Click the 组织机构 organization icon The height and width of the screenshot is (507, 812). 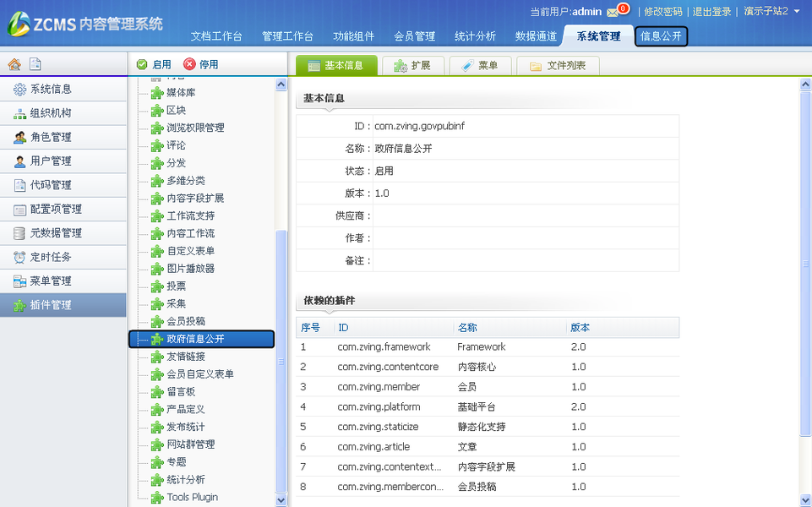point(19,112)
